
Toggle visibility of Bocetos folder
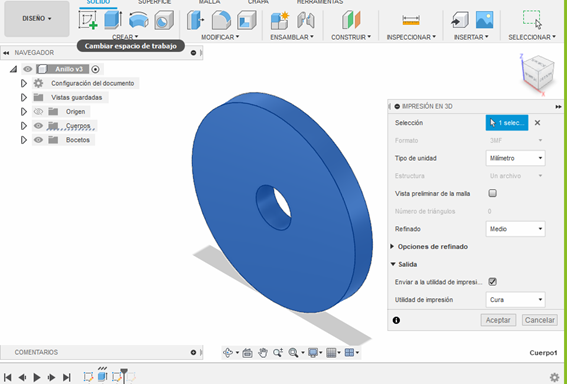38,140
